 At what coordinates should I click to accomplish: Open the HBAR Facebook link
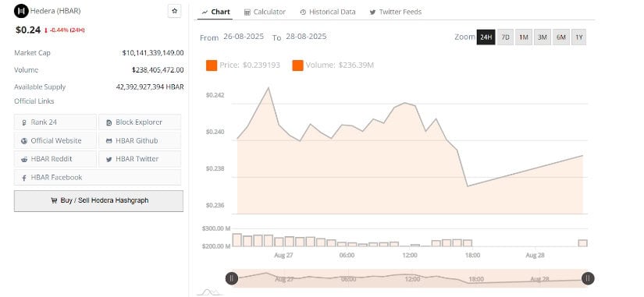(98, 178)
